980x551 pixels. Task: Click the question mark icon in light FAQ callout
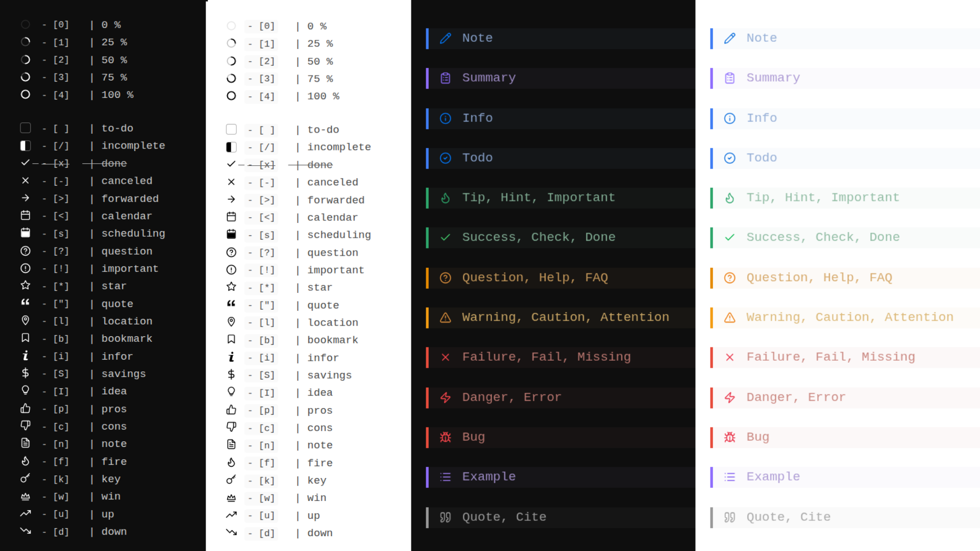[730, 278]
